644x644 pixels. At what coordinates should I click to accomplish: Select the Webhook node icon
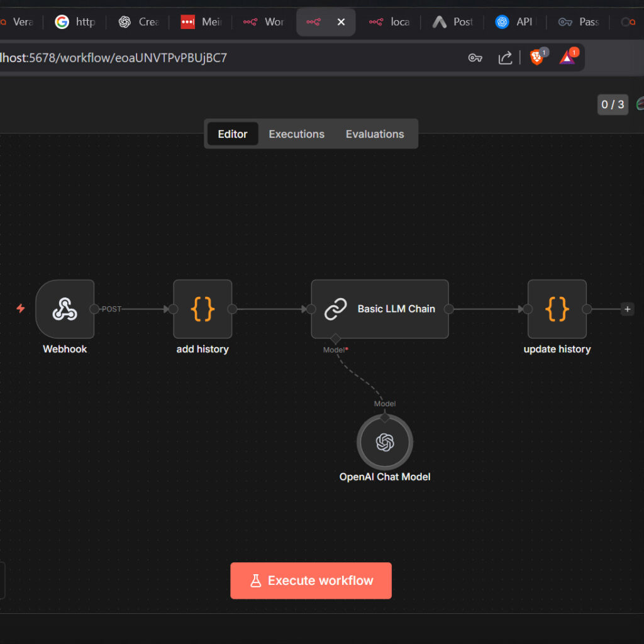(x=65, y=309)
